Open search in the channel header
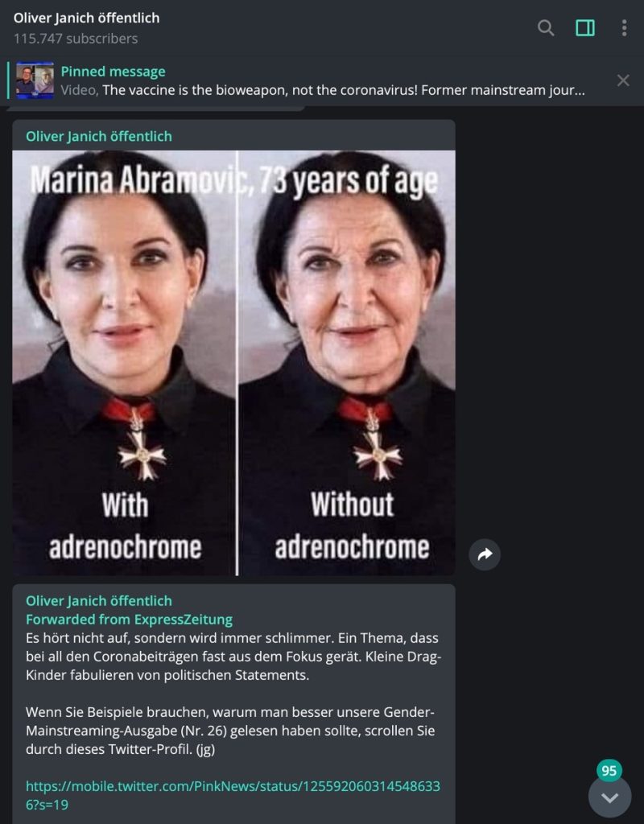The height and width of the screenshot is (824, 644). (x=546, y=27)
